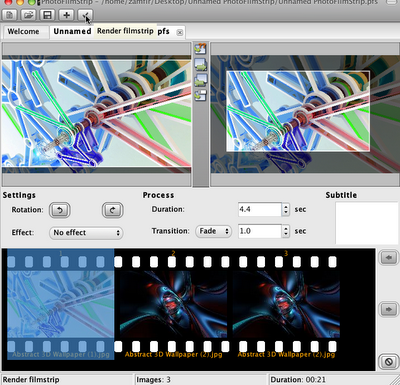Close the Unnamed PhotoFilmStrip tab

[180, 32]
